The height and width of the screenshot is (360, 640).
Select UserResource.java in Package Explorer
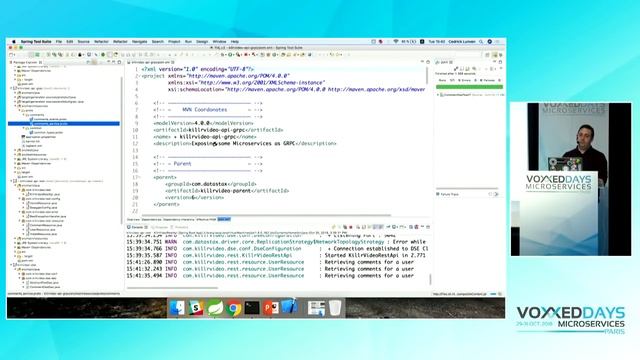[x=44, y=229]
